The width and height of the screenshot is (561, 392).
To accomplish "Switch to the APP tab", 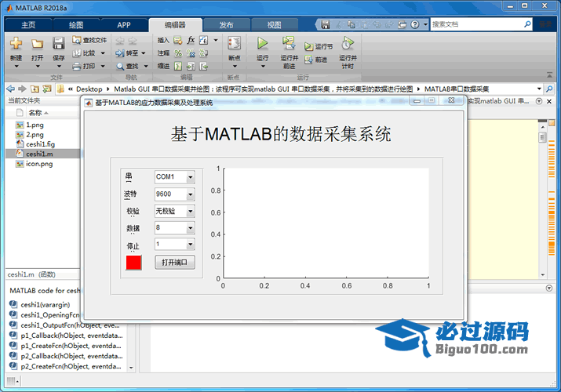I will pos(124,24).
